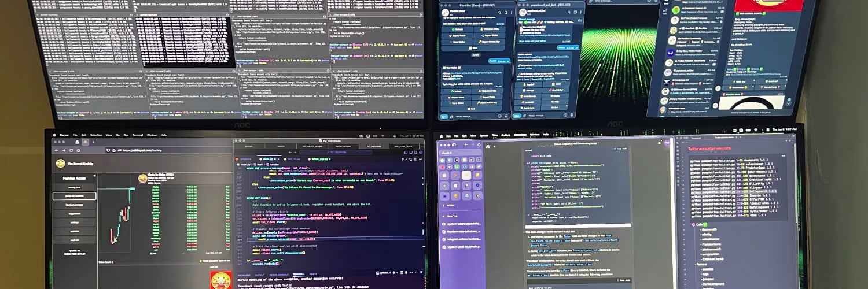The image size is (868, 289).
Task: Click the Society URL address bar
Action: 168,150
